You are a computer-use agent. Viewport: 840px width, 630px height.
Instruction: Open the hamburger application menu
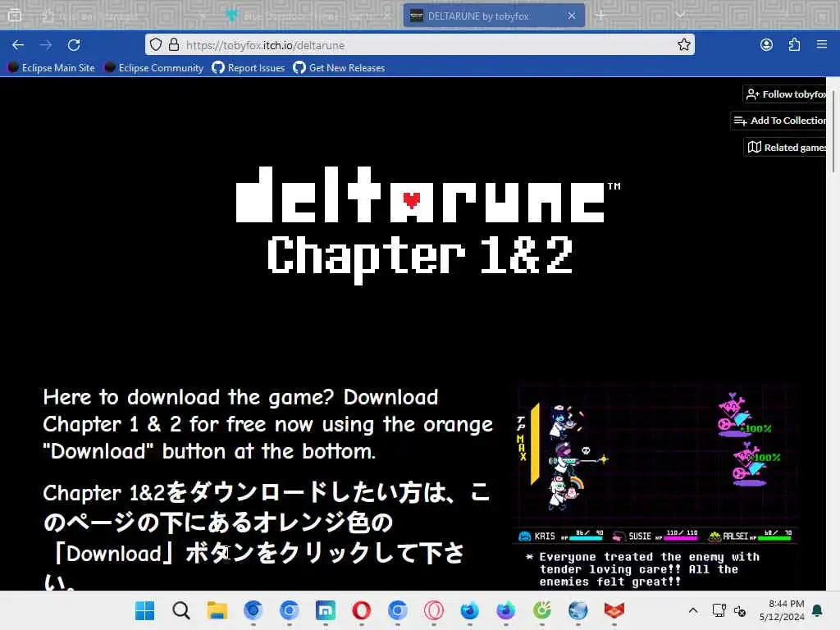click(822, 44)
